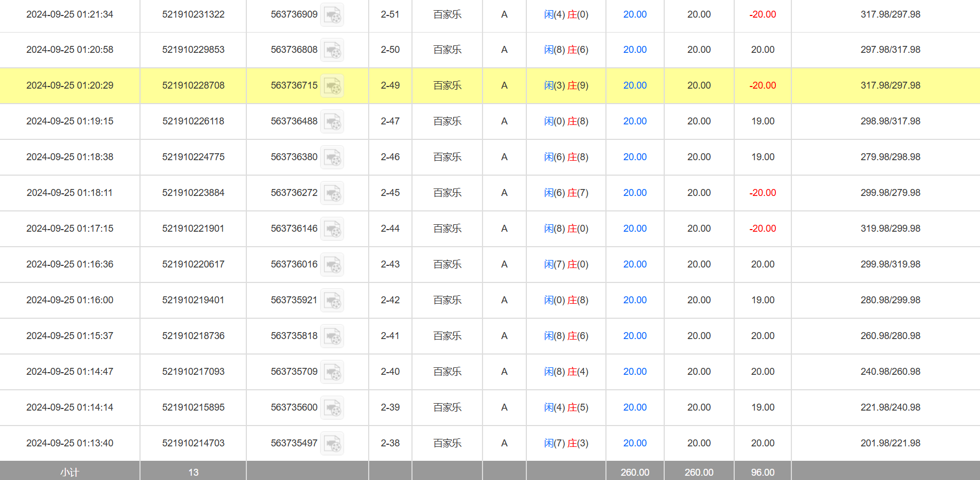Click replay icon for game 563735497
This screenshot has width=980, height=480.
[332, 444]
